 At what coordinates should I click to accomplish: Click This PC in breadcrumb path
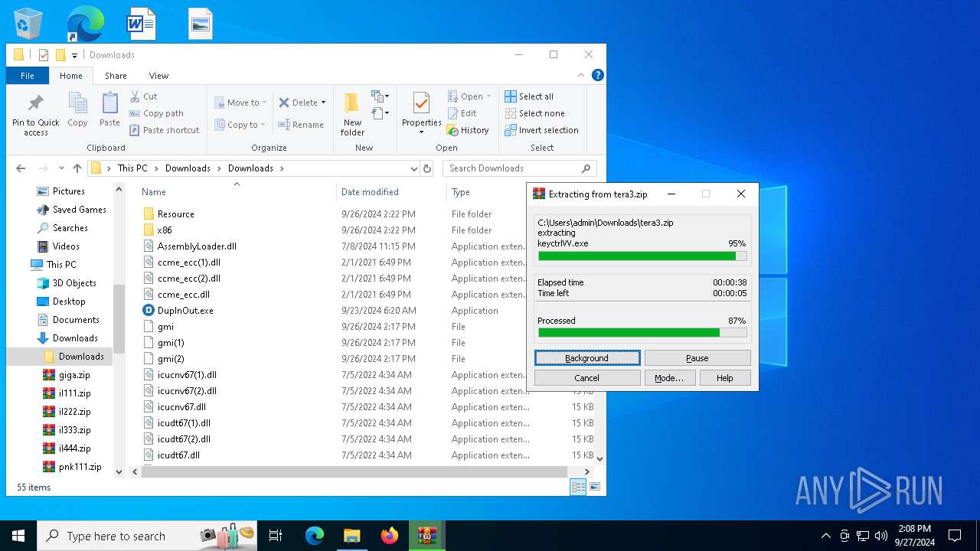[x=132, y=168]
